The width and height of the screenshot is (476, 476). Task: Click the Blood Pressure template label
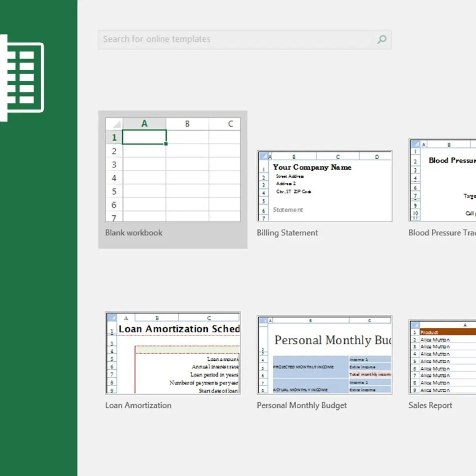coord(442,233)
